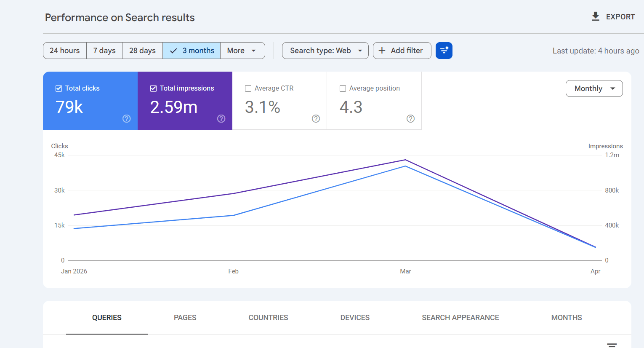This screenshot has width=644, height=348.
Task: Click the Export download icon
Action: pyautogui.click(x=595, y=16)
